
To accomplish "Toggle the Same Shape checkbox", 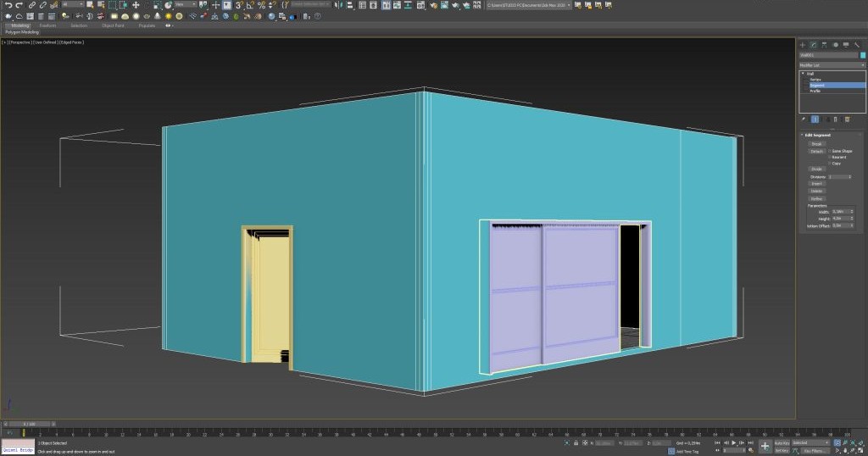I will 830,151.
